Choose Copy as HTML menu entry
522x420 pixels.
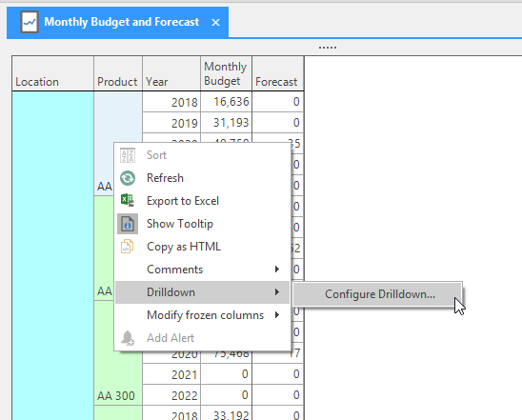202,247
